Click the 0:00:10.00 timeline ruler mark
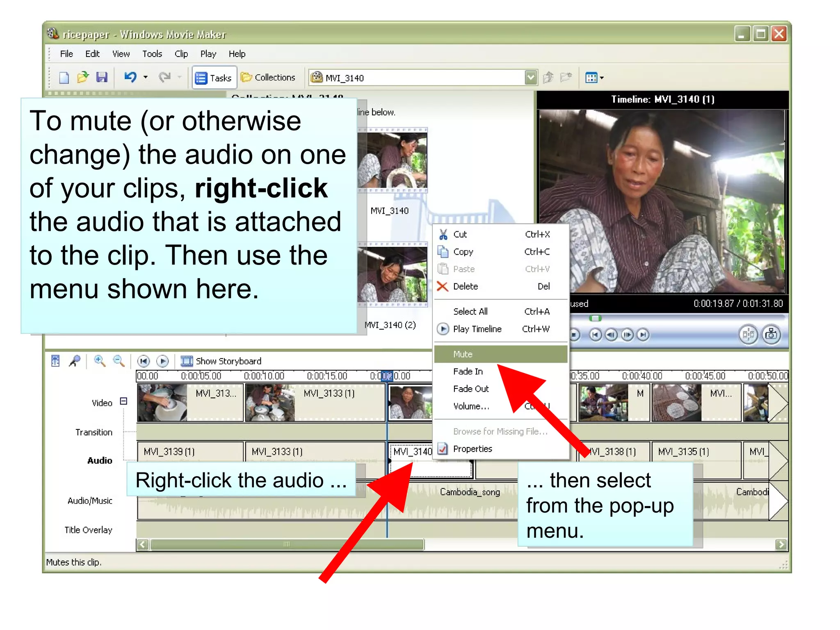 click(x=264, y=376)
